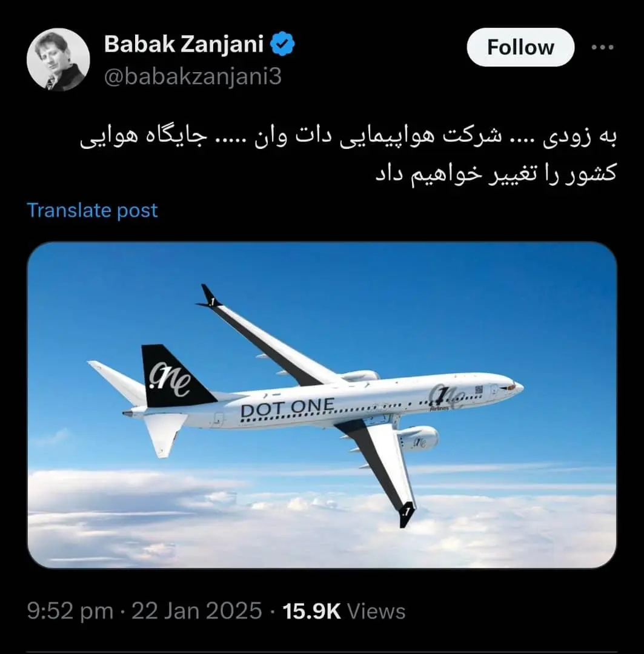Open the Dot One airplane image
This screenshot has width=644, height=654.
[x=322, y=405]
